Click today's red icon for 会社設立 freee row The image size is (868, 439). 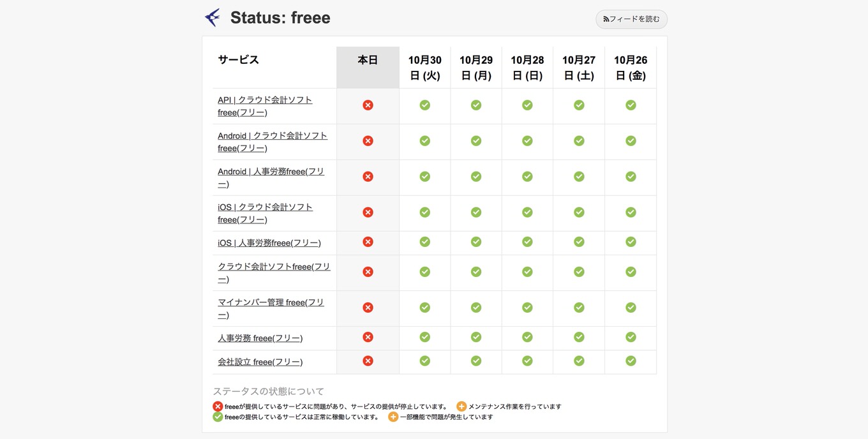point(368,361)
